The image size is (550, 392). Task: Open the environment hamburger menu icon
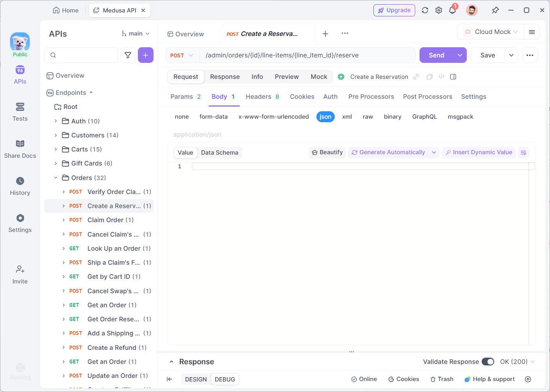point(532,32)
